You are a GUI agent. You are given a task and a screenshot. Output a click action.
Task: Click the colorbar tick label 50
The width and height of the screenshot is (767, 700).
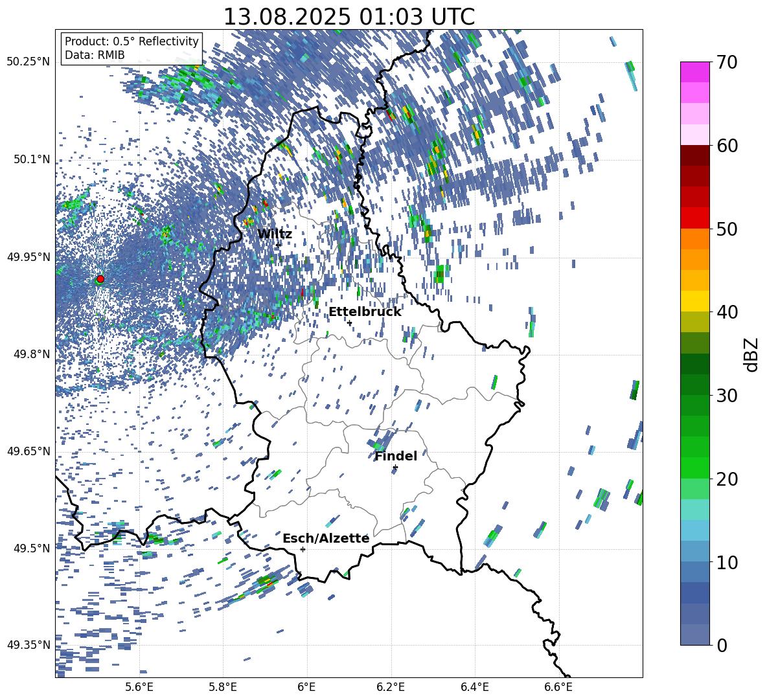727,229
